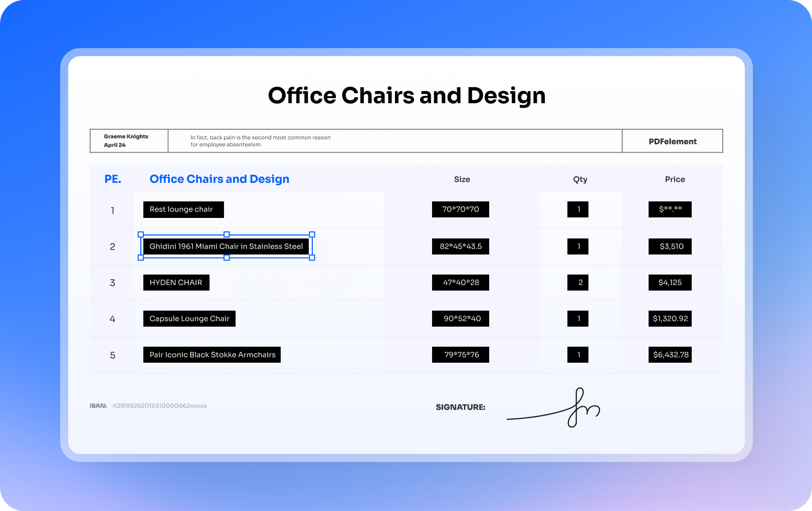This screenshot has width=812, height=511.
Task: Click row number 5 in the table
Action: pos(113,355)
